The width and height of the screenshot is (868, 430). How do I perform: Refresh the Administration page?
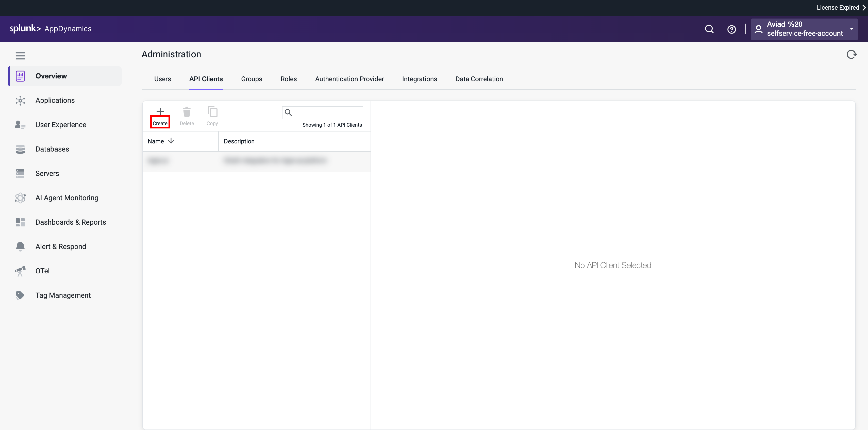coord(852,54)
